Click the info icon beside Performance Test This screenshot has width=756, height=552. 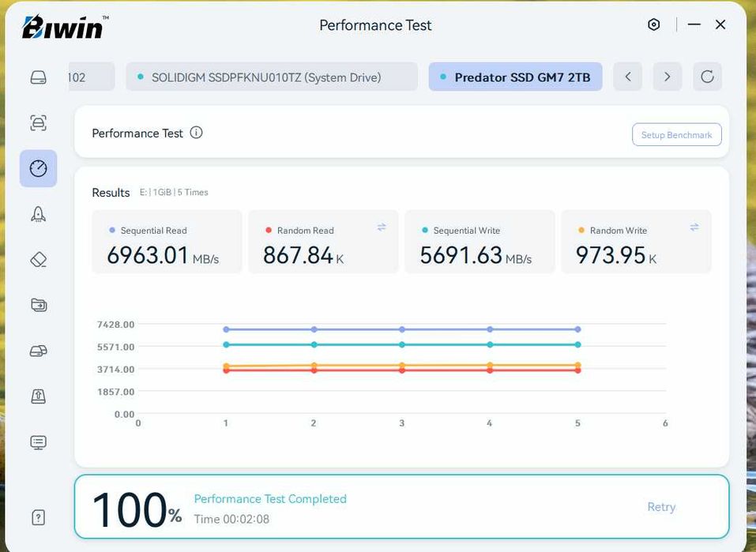(x=196, y=133)
